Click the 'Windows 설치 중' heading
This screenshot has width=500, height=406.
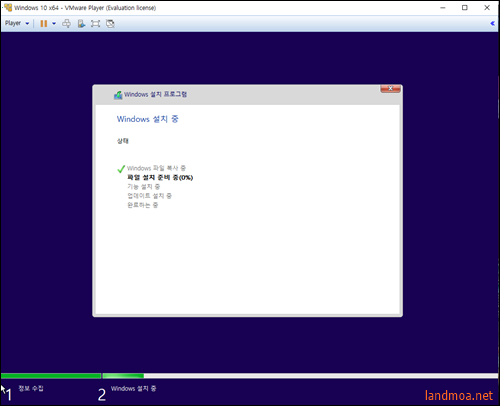148,119
